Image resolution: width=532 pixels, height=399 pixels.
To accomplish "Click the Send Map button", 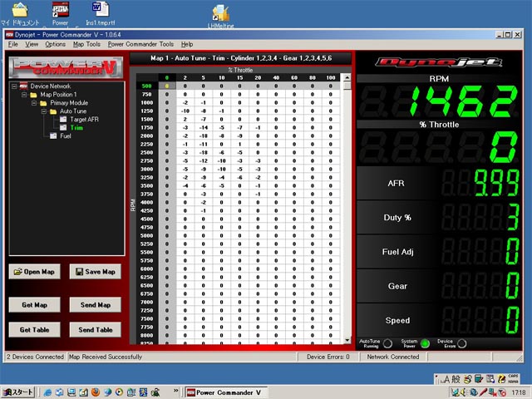I will pos(96,305).
